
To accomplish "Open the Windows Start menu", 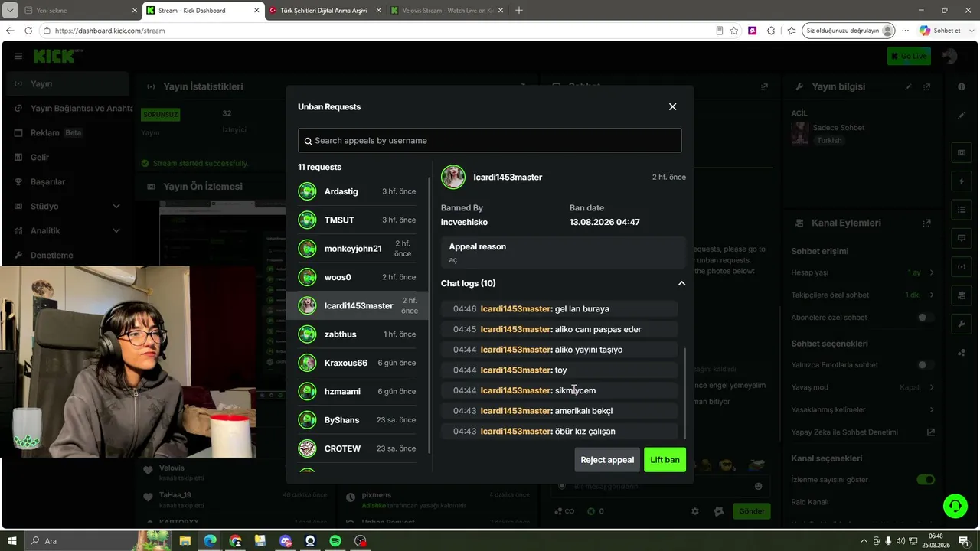I will pos(12,541).
